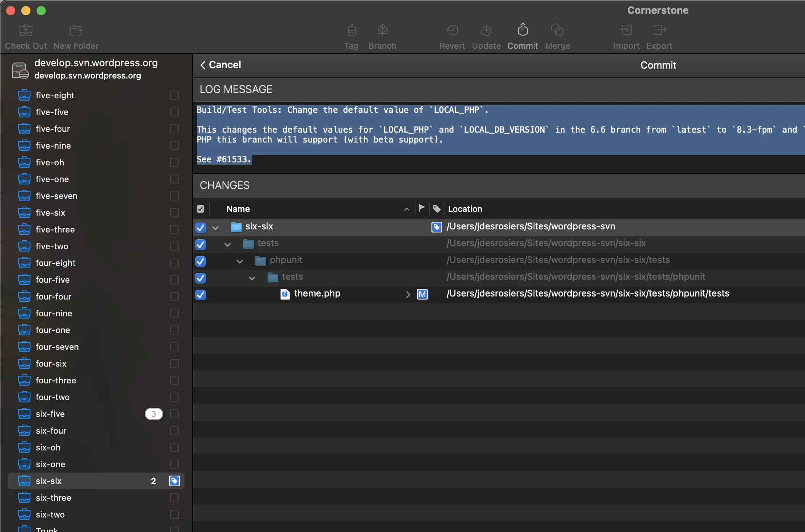Toggle the select-all checkbox in the Changes header
805x532 pixels.
click(200, 209)
